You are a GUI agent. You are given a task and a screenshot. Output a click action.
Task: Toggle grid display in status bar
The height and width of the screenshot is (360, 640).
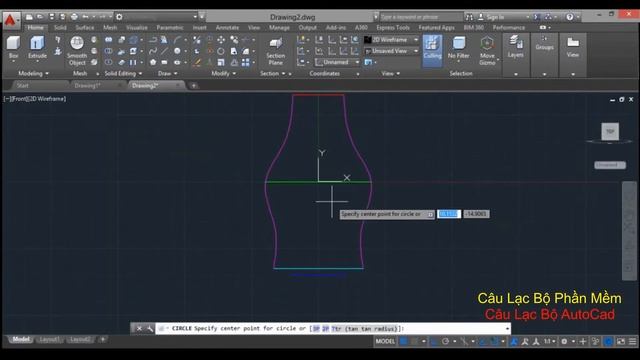click(x=403, y=341)
